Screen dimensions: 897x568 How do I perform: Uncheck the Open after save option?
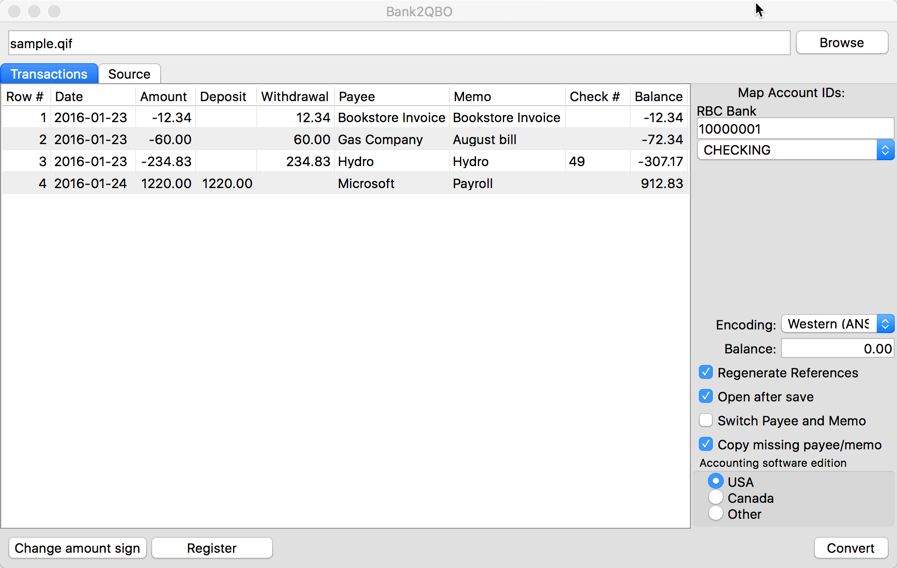click(x=706, y=396)
